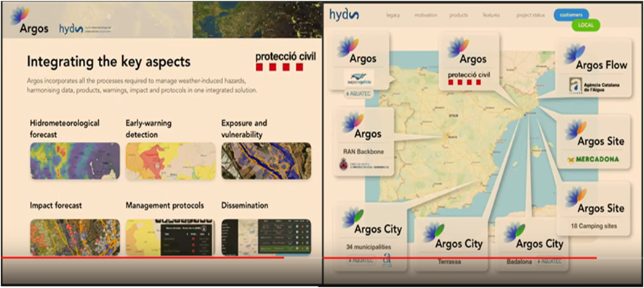This screenshot has height=288, width=644.
Task: Click the protecció civil logo on map card
Action: (x=469, y=78)
